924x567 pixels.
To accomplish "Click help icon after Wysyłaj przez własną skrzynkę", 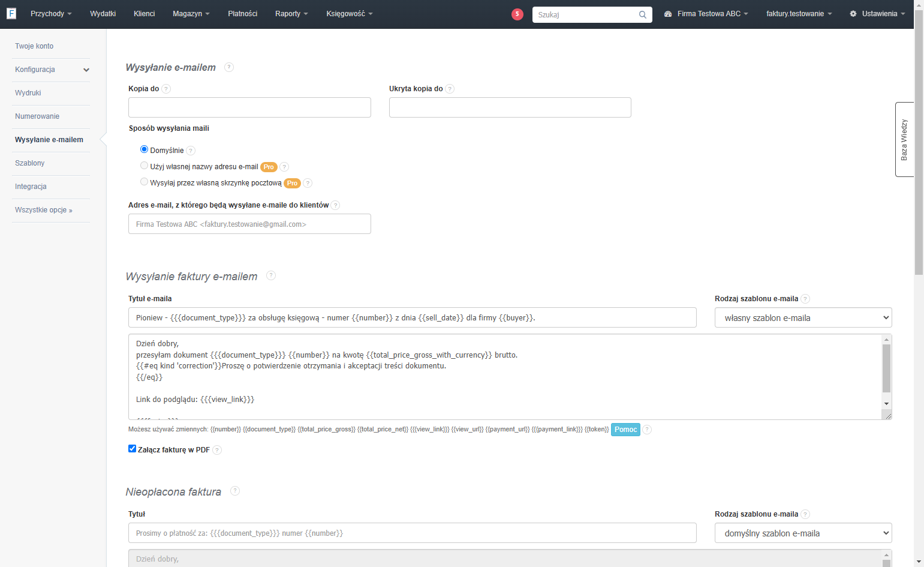I will [308, 183].
